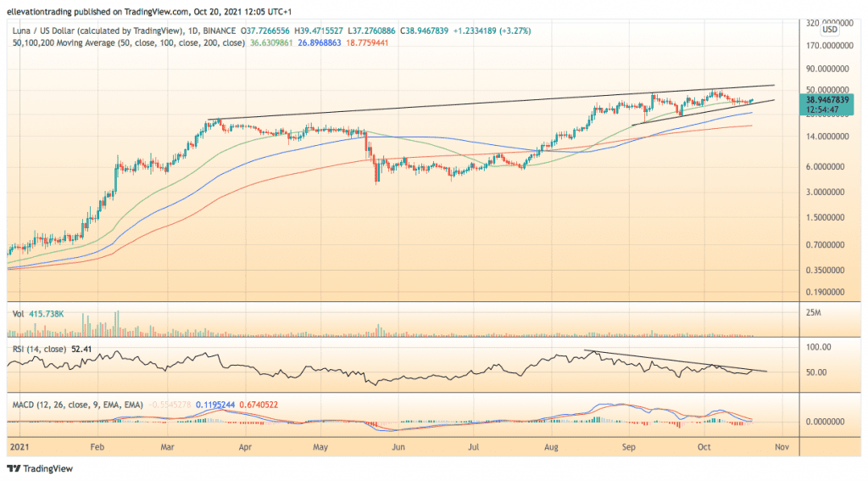Image resolution: width=868 pixels, height=481 pixels.
Task: Click the 50 MA value 36.6309861
Action: pos(271,42)
